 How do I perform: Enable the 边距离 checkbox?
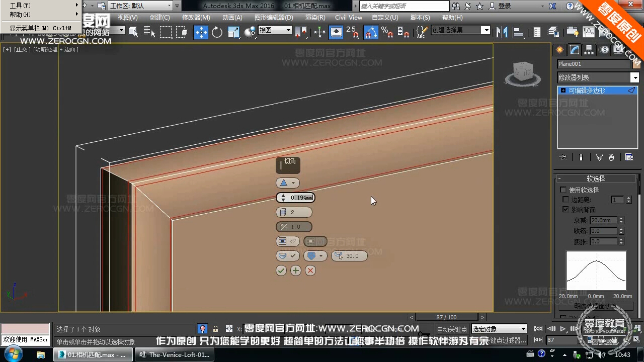click(566, 200)
